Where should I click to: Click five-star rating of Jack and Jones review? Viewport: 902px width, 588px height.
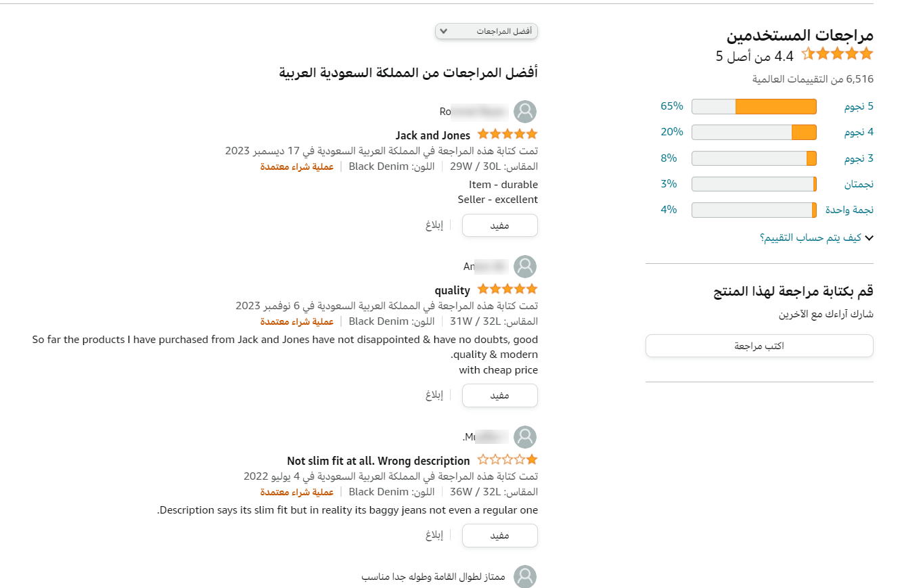pos(508,134)
